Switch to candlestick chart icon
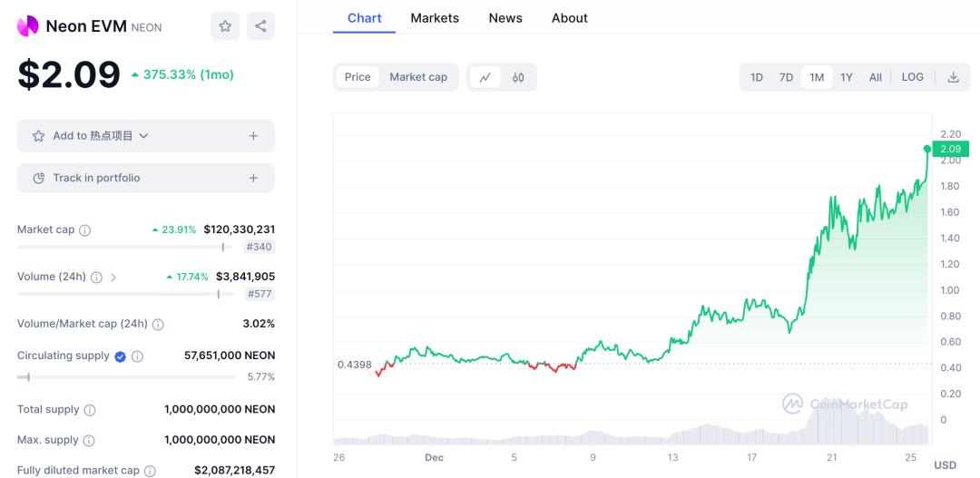The height and width of the screenshot is (478, 980). point(518,77)
